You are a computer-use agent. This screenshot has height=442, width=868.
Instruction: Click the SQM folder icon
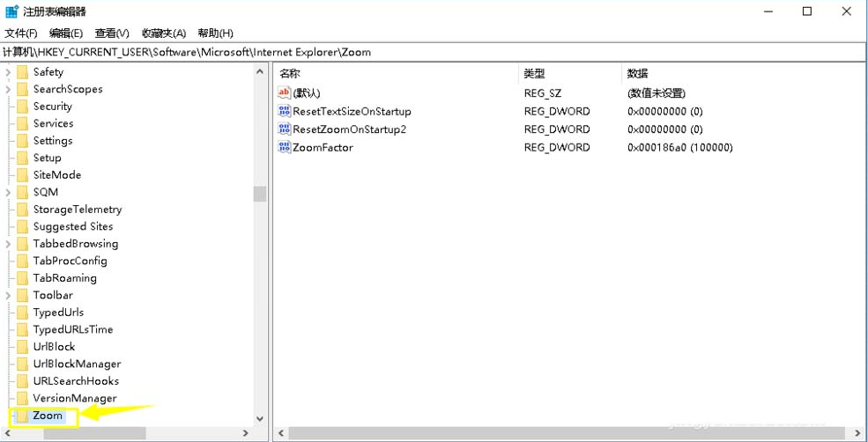point(22,192)
